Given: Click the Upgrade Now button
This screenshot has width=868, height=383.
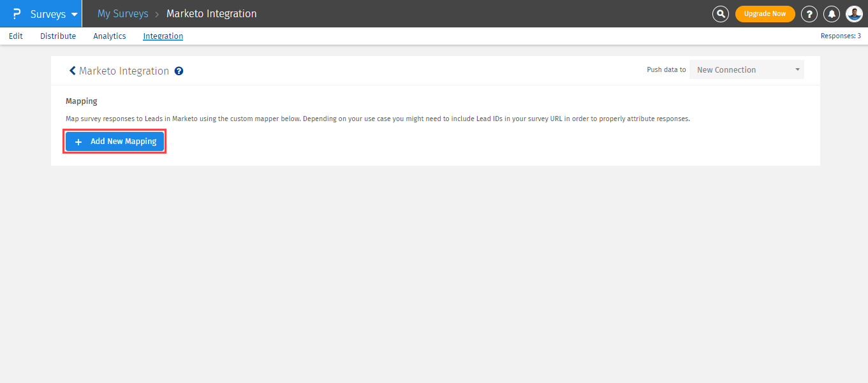Looking at the screenshot, I should click(765, 13).
